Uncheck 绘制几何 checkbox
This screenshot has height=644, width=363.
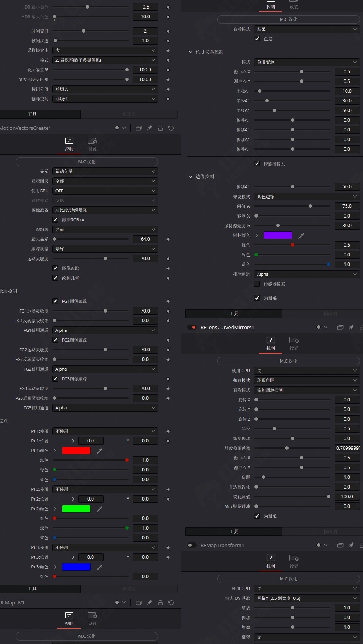pos(55,278)
